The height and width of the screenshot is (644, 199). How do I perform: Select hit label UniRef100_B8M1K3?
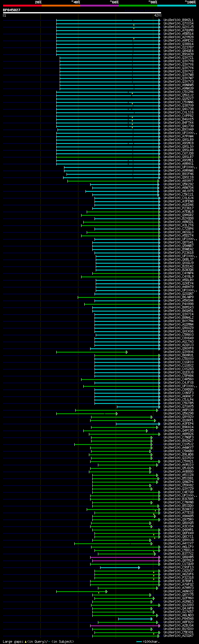[178, 307]
